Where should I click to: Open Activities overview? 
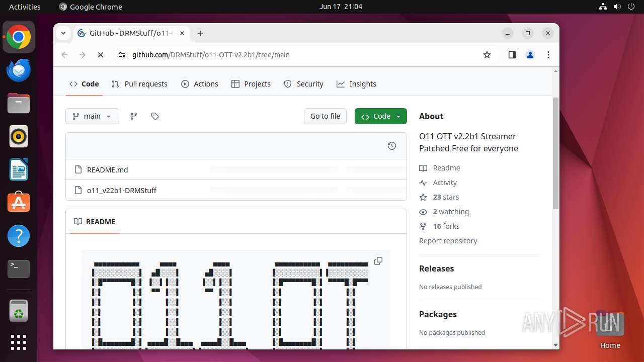click(x=25, y=7)
